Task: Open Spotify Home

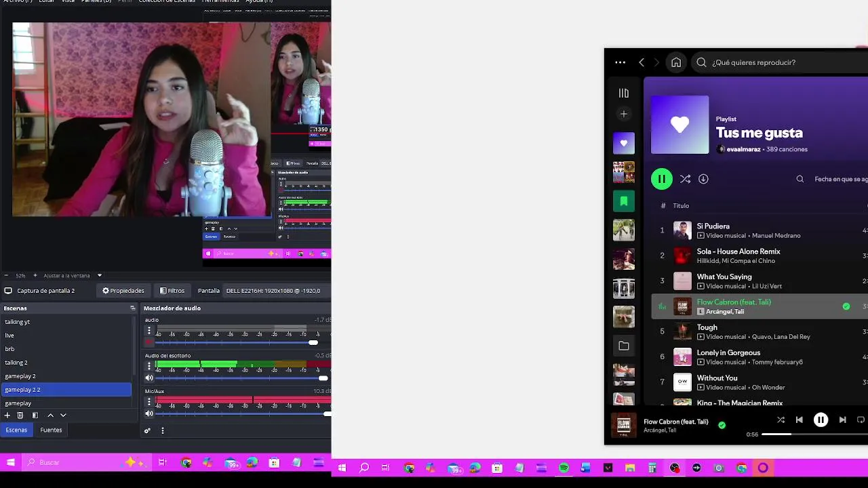Action: [x=676, y=62]
